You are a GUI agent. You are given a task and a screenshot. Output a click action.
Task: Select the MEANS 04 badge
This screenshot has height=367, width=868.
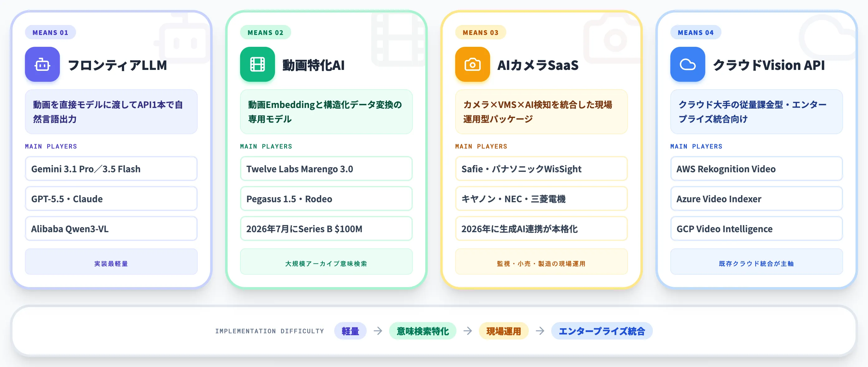696,32
